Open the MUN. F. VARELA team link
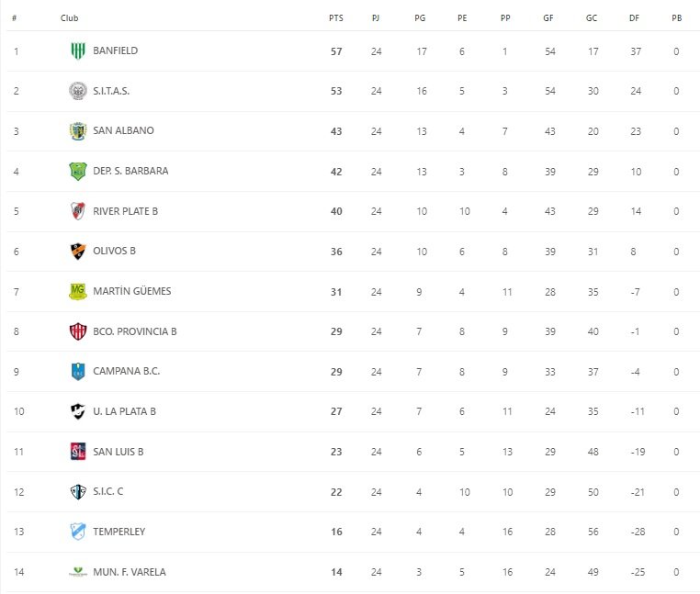 point(130,572)
